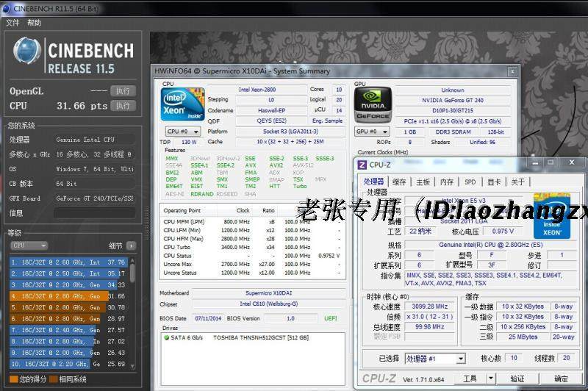Run the OpenGL test with 执行 button
The height and width of the screenshot is (391, 588).
123,91
